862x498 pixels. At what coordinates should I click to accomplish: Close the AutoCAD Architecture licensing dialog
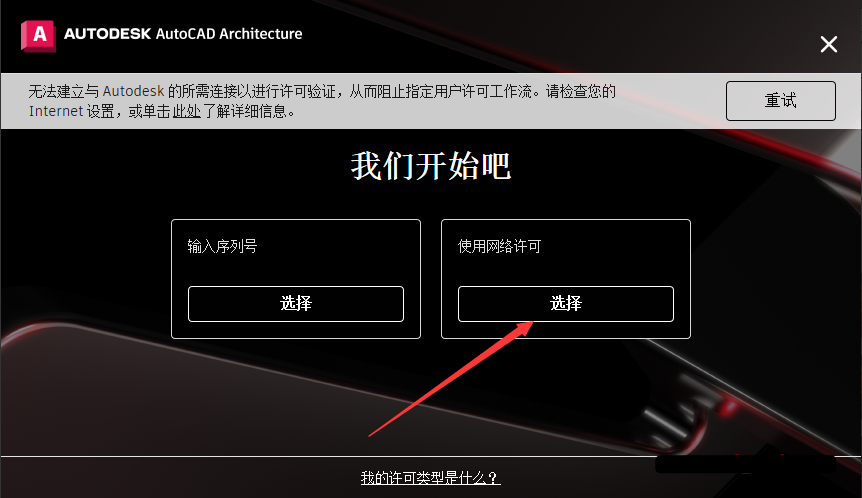828,44
